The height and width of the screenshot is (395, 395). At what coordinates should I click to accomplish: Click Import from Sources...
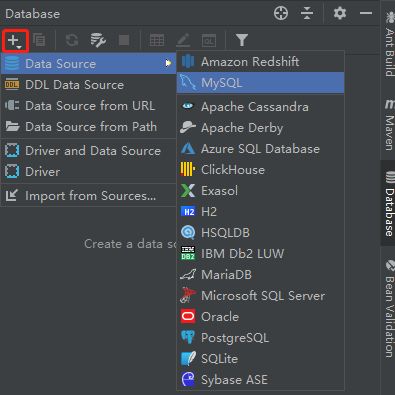tap(89, 196)
